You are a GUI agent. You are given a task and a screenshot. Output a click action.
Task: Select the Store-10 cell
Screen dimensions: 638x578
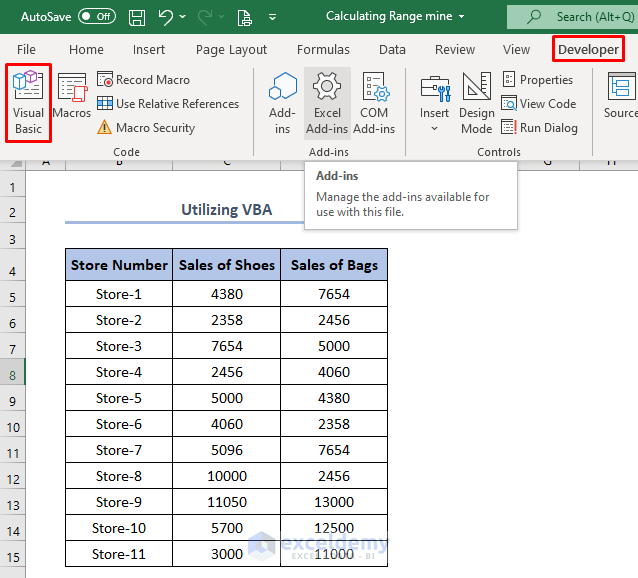119,528
